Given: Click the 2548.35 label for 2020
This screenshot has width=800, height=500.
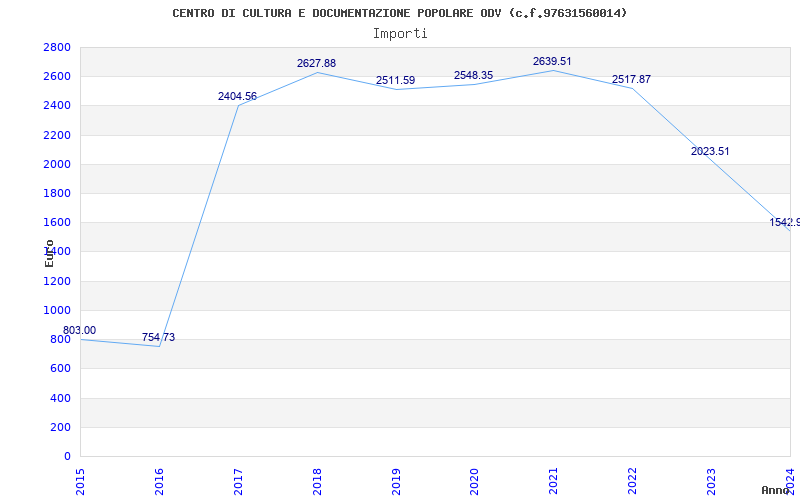Looking at the screenshot, I should 473,76.
